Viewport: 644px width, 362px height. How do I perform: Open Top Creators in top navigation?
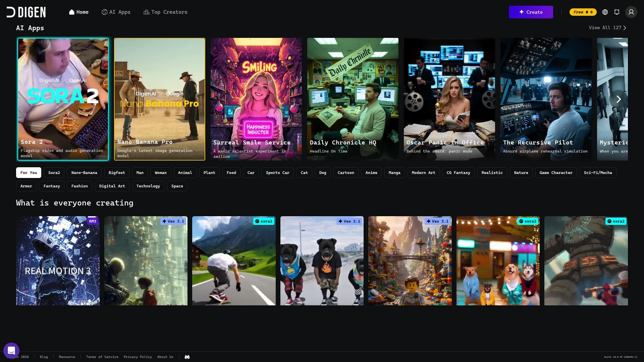tap(165, 12)
